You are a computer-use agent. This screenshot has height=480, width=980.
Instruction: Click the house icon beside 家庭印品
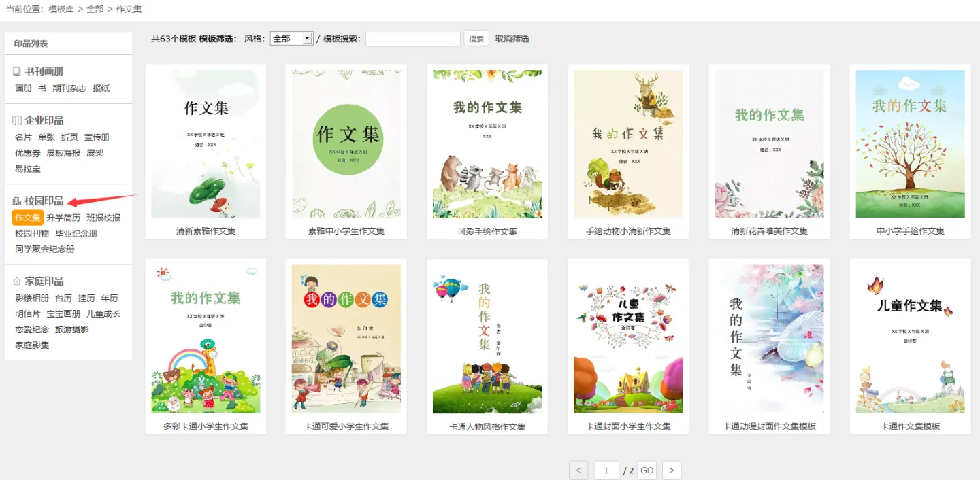point(17,281)
